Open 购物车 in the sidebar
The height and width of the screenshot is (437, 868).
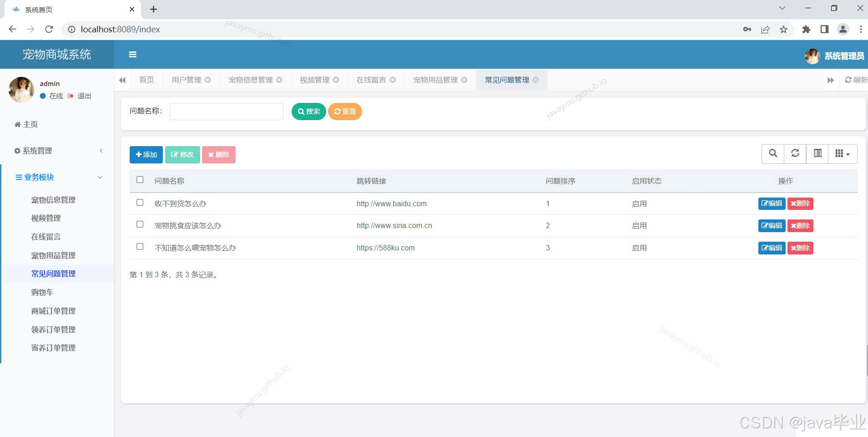coord(42,292)
